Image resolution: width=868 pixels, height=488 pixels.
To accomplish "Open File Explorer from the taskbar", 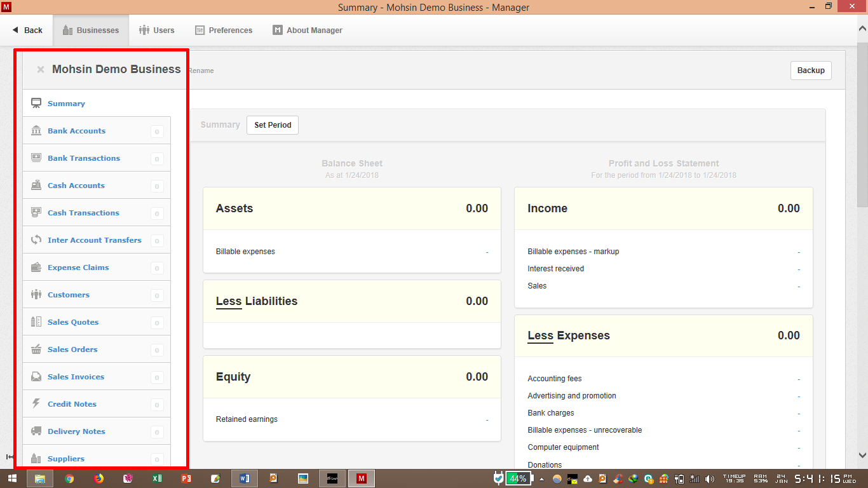I will click(x=40, y=478).
